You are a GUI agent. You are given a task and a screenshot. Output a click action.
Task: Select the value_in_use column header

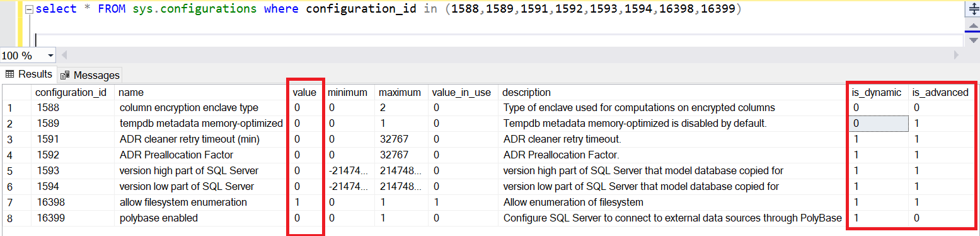click(x=463, y=92)
